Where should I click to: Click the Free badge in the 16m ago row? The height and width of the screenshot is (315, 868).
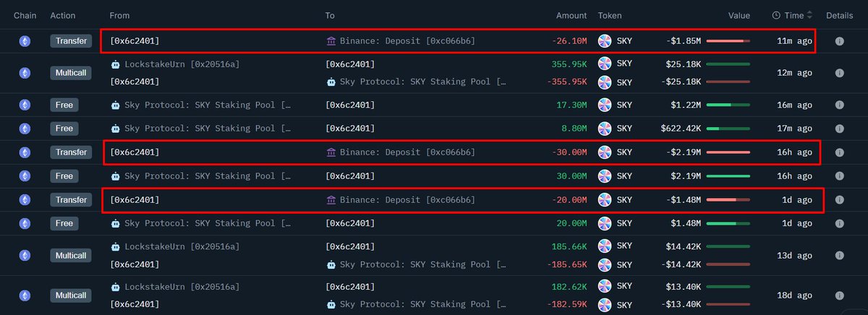pyautogui.click(x=64, y=105)
